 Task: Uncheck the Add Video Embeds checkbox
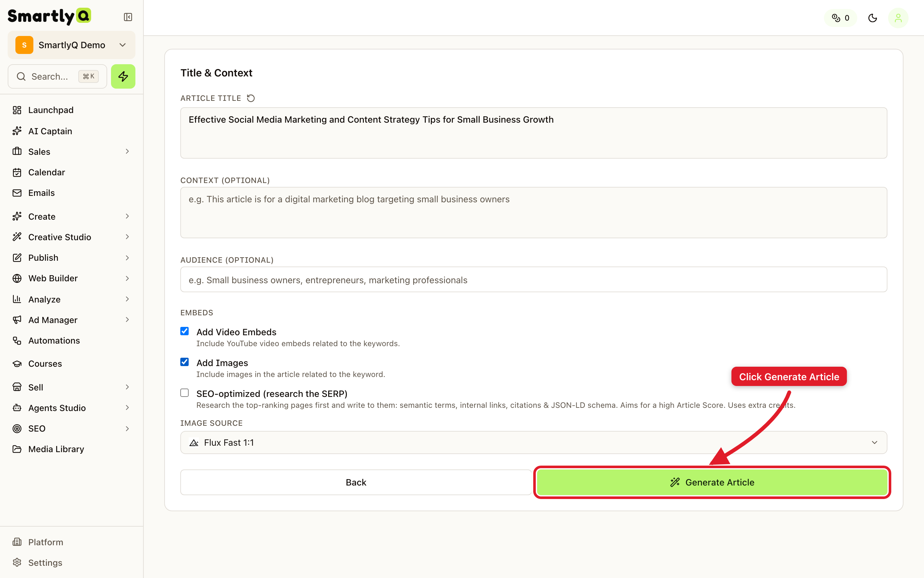click(x=184, y=331)
